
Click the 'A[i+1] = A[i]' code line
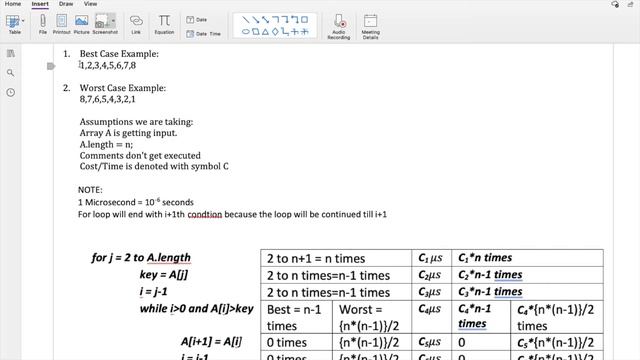click(211, 342)
